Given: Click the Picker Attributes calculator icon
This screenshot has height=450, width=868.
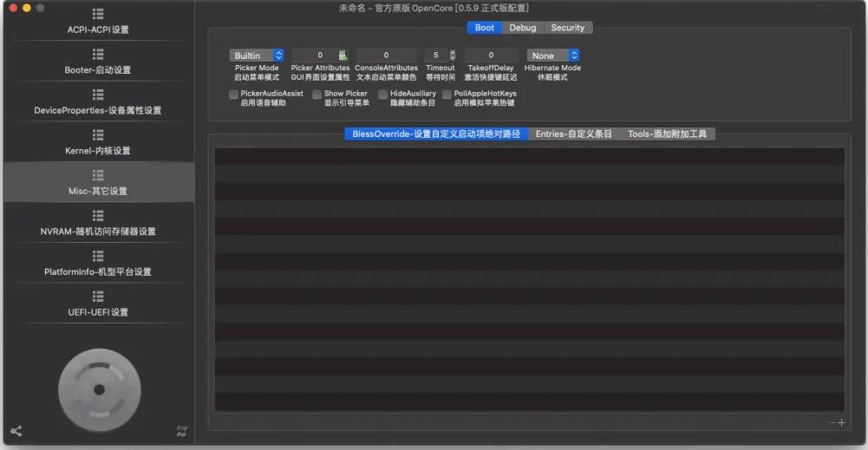Looking at the screenshot, I should [343, 55].
